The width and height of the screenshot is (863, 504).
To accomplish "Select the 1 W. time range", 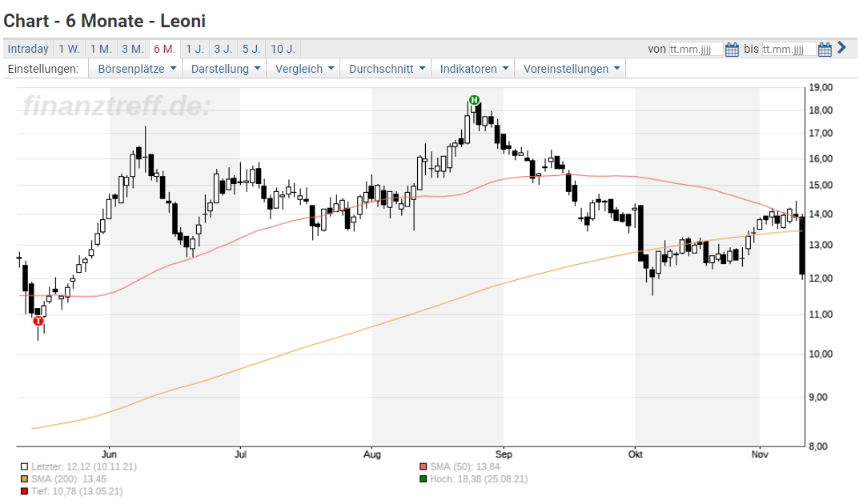I will tap(70, 49).
